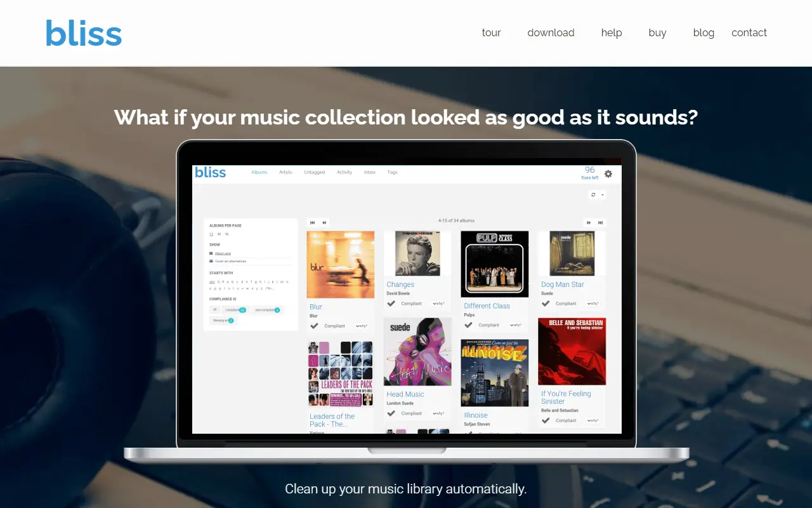Open the Albums tab in bliss app
Screen dimensions: 812x508
coord(259,172)
